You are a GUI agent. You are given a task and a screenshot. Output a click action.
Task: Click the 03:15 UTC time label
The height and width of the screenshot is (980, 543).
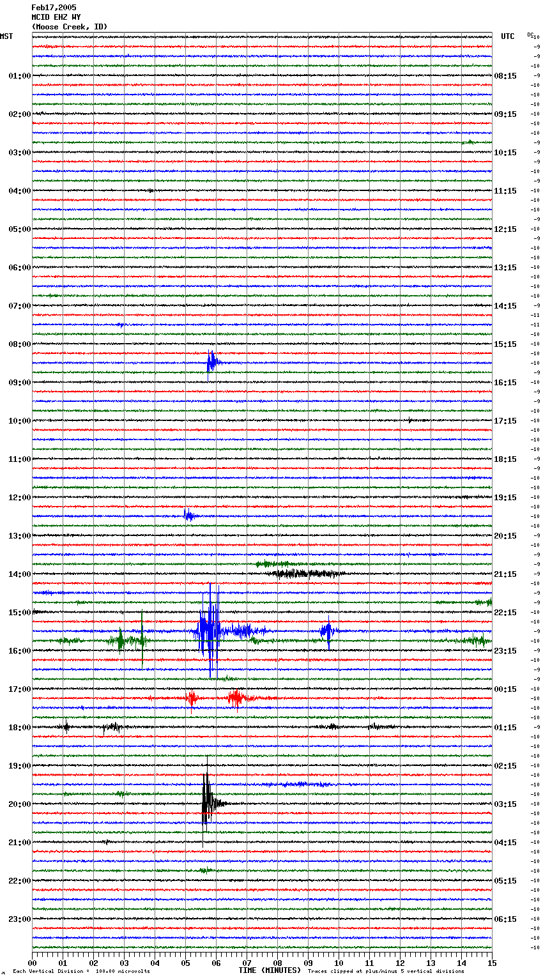[x=505, y=804]
